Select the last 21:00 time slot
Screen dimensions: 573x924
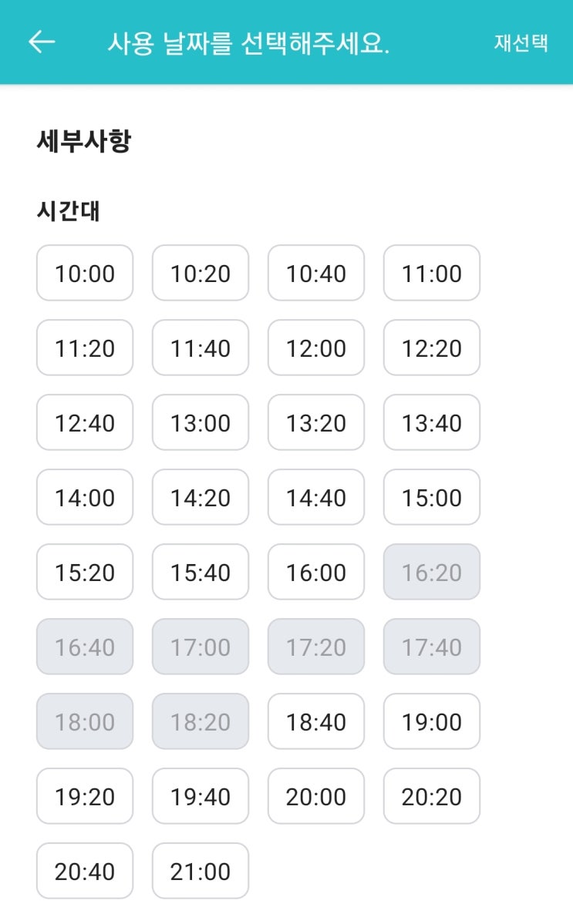pyautogui.click(x=201, y=872)
